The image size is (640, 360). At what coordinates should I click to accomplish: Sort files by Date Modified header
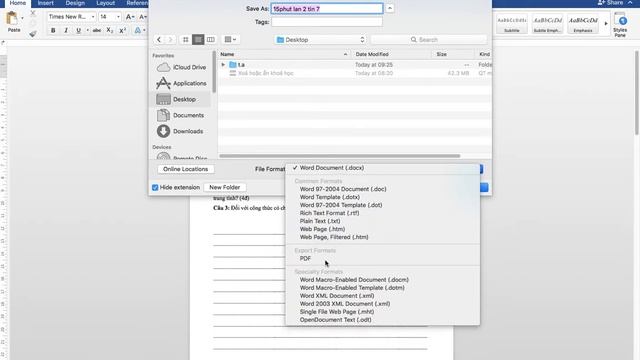click(391, 54)
